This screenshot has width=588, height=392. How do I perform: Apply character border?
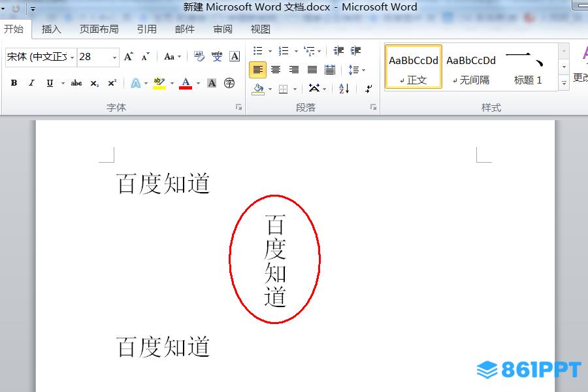pos(235,57)
